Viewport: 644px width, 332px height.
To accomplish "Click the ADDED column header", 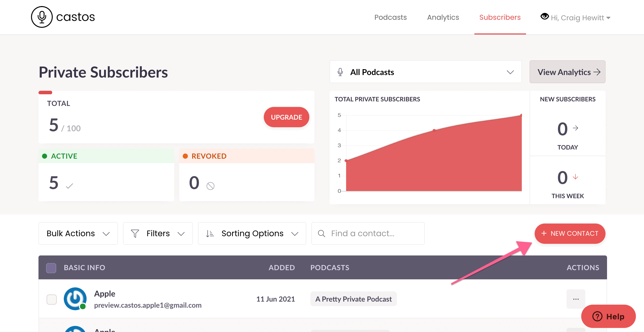I will coord(282,268).
